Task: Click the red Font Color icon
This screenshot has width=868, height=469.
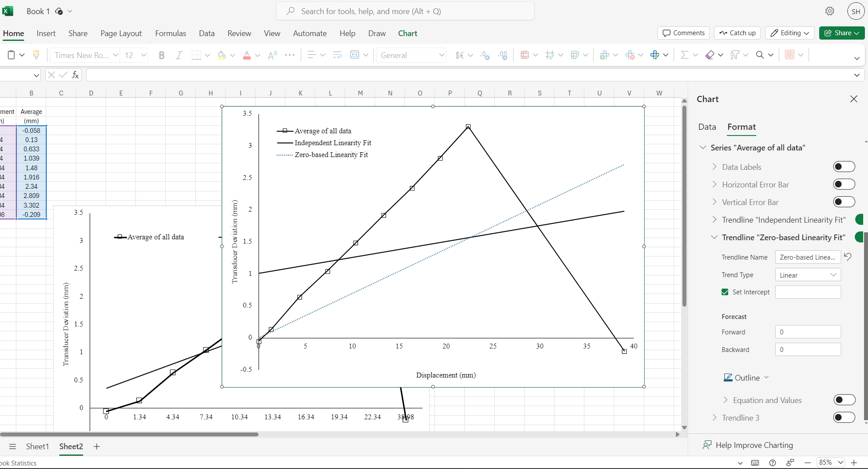Action: pyautogui.click(x=247, y=55)
